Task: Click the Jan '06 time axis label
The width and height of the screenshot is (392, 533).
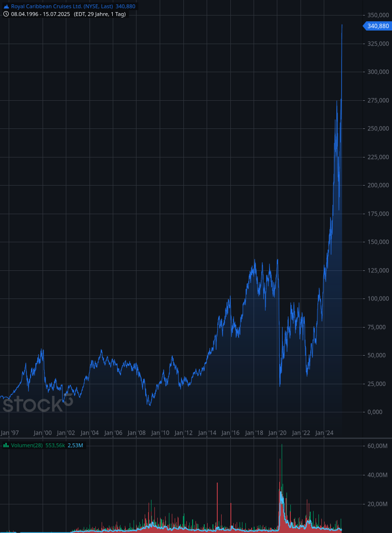Action: (113, 433)
